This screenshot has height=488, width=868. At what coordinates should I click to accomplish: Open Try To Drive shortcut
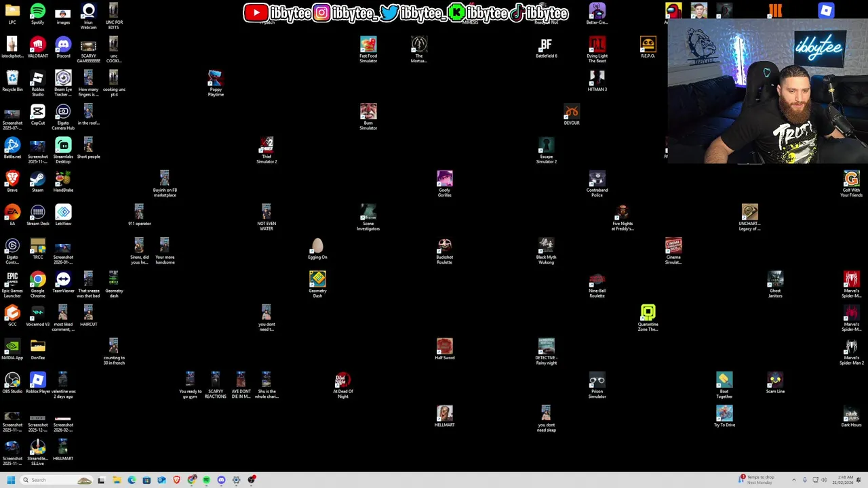(x=724, y=416)
